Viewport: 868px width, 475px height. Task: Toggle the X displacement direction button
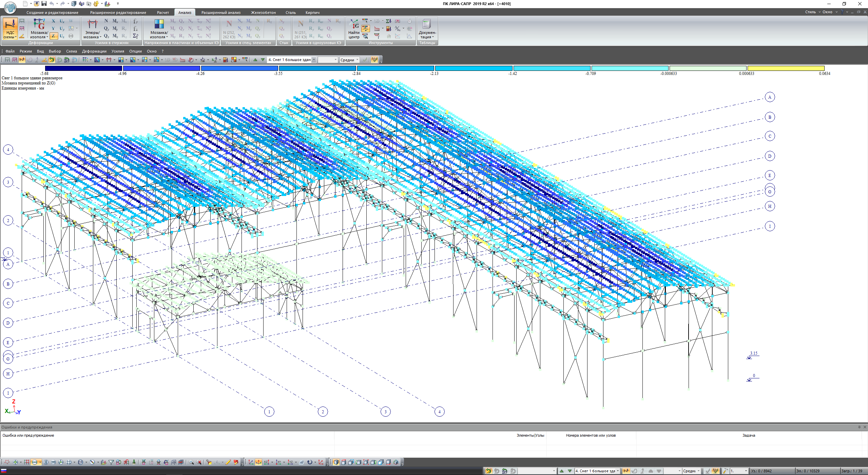(x=53, y=21)
